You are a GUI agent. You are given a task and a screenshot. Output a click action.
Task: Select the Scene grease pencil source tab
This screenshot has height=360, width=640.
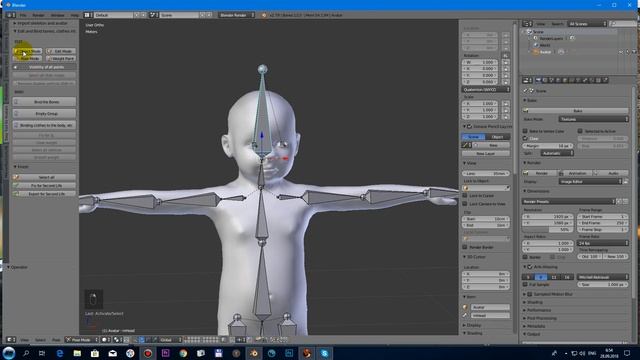tap(473, 137)
